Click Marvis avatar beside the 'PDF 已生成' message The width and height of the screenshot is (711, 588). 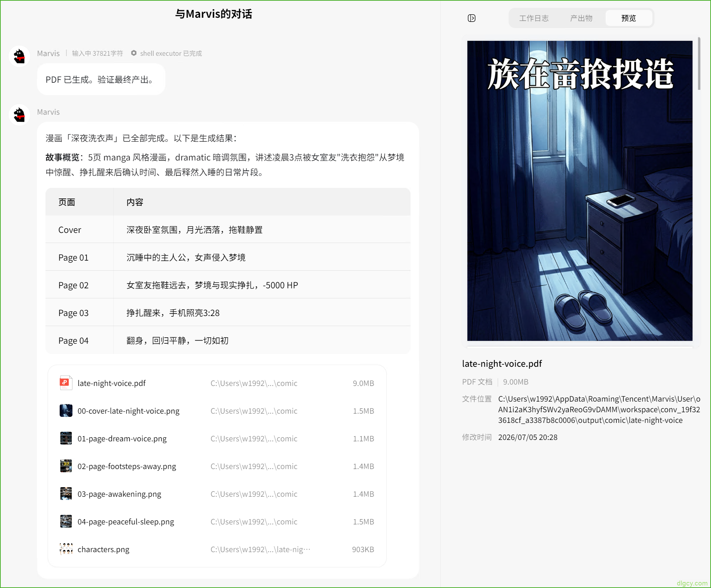point(19,56)
